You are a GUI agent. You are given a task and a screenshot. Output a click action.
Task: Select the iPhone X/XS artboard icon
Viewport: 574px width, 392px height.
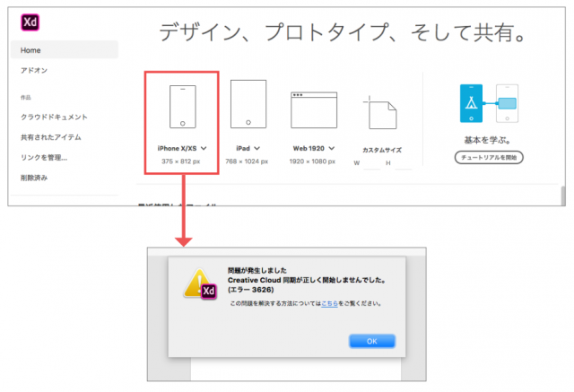(183, 107)
